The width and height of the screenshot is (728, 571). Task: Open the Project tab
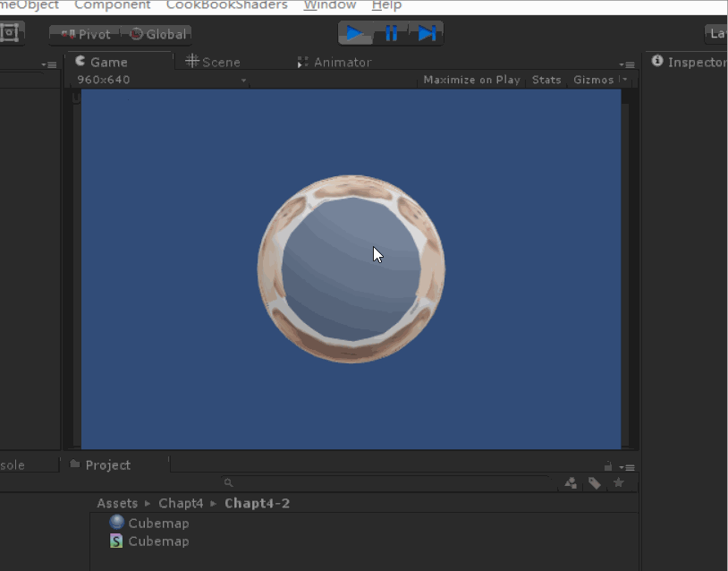click(x=116, y=464)
